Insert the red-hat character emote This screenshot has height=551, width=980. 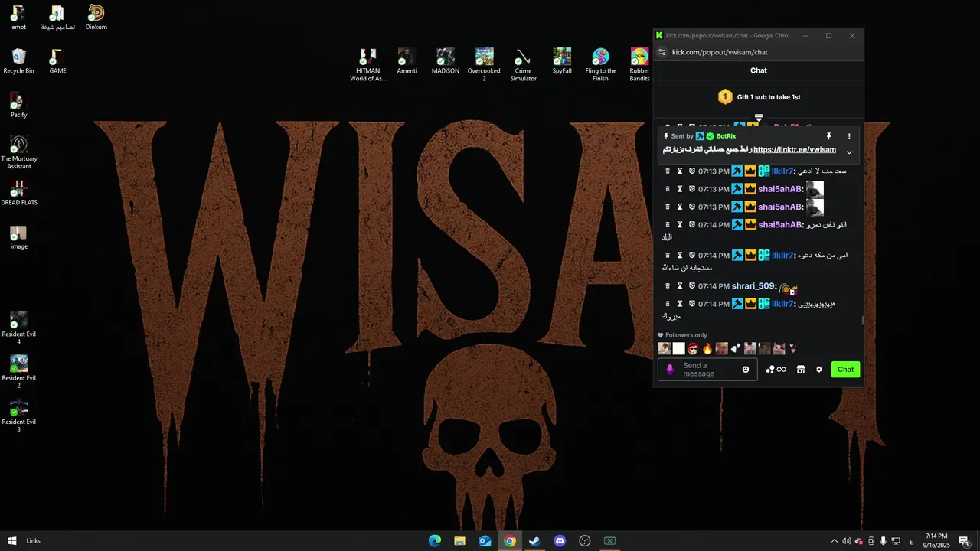pos(693,349)
